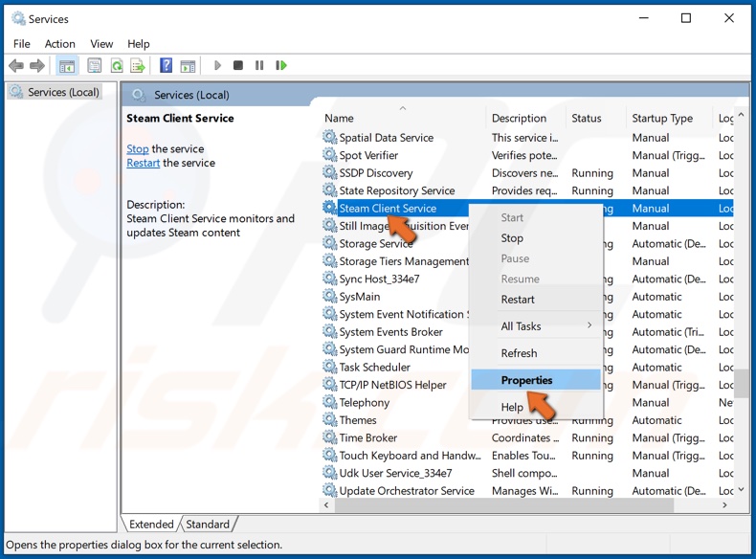Image resolution: width=756 pixels, height=559 pixels.
Task: Click the Back arrow toolbar icon
Action: [16, 66]
